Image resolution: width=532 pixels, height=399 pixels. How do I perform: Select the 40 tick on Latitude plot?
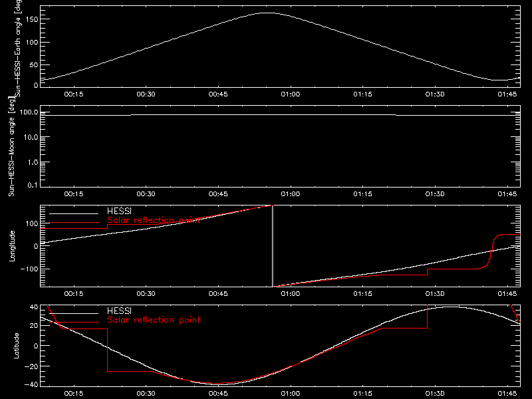pos(34,307)
